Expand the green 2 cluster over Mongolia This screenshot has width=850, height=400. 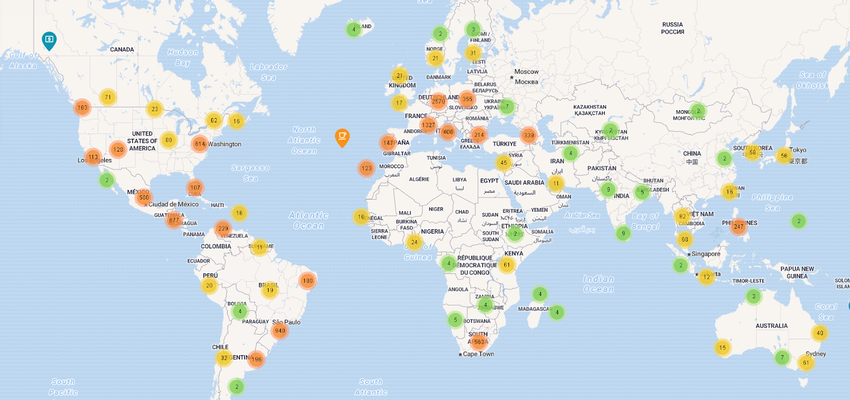pyautogui.click(x=698, y=111)
